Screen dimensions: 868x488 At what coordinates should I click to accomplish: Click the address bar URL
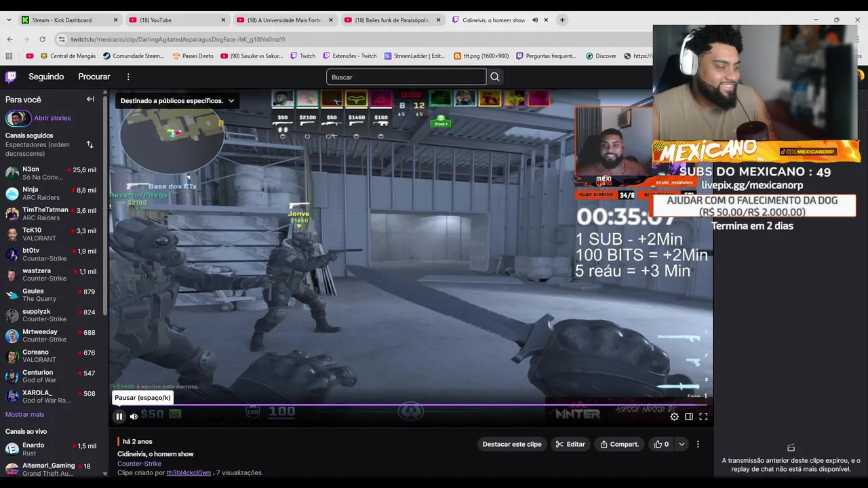178,39
